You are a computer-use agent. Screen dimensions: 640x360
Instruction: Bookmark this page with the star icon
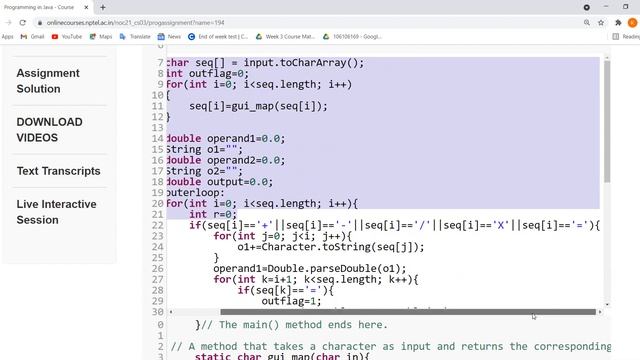point(601,23)
